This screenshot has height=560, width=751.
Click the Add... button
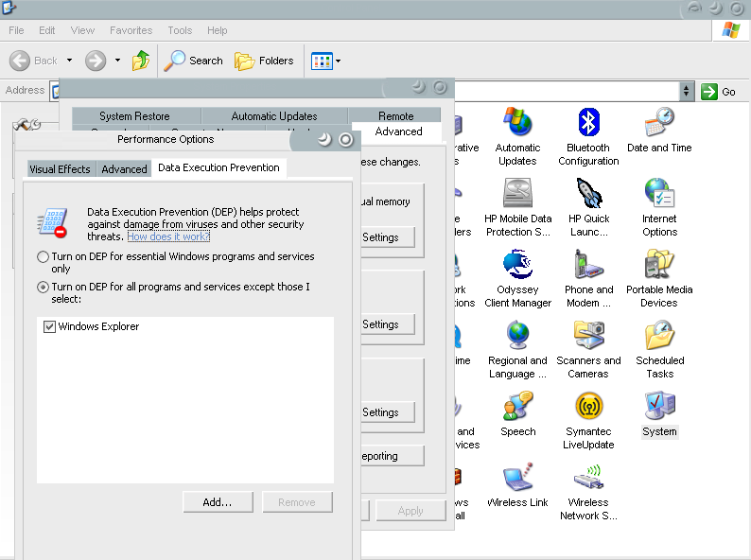pyautogui.click(x=218, y=502)
